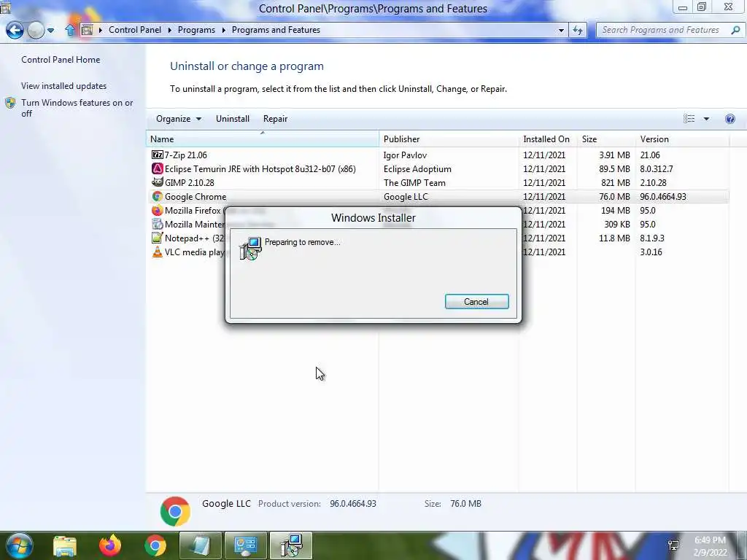Sort by Installed On column header
Image resolution: width=747 pixels, height=560 pixels.
pos(548,139)
